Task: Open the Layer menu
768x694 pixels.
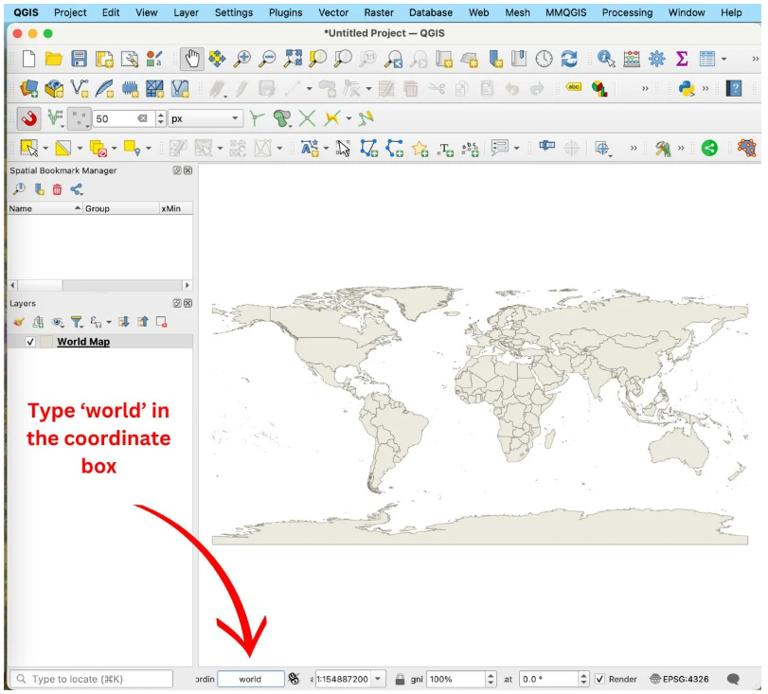Action: pos(186,12)
